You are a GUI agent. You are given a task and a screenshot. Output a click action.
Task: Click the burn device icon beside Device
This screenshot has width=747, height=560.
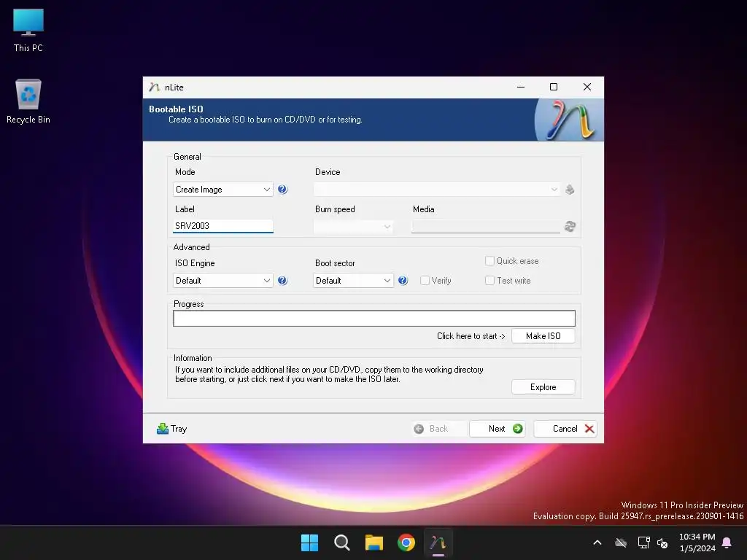(570, 190)
